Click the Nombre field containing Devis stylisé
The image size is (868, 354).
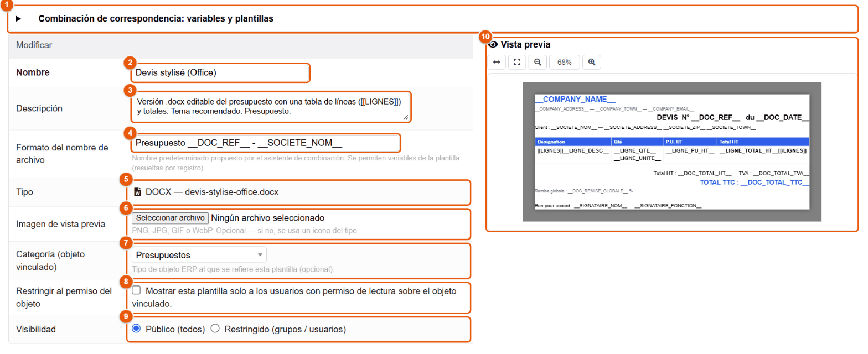click(x=220, y=72)
